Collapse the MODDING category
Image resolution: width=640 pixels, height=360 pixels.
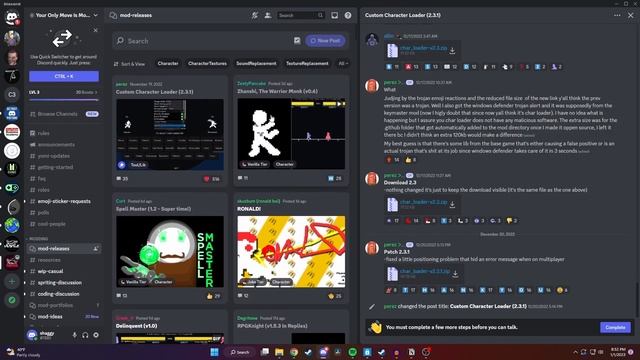38,239
